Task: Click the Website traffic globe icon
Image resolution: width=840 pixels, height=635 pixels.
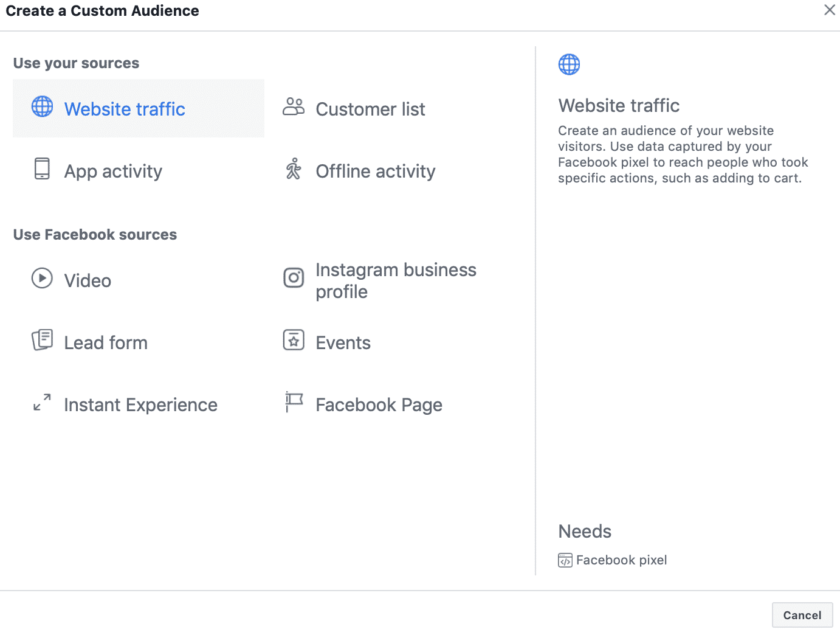Action: [x=42, y=106]
